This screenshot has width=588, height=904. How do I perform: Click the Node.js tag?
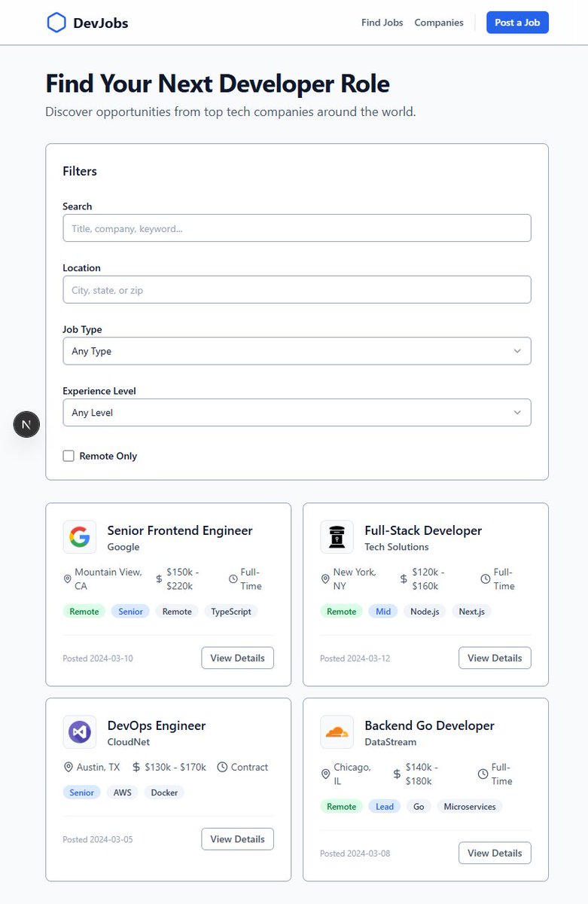pyautogui.click(x=425, y=611)
